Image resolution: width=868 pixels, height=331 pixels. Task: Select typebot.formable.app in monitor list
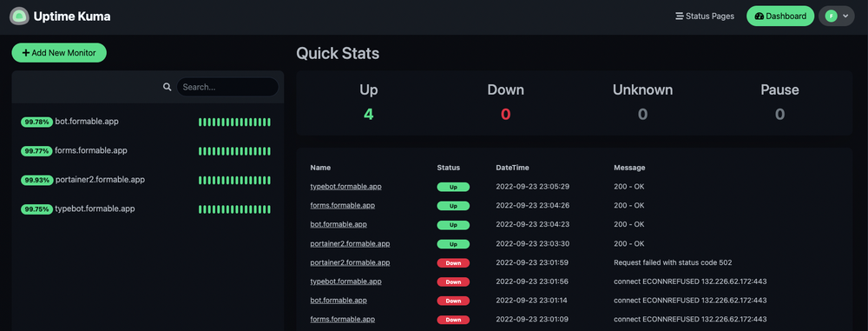pyautogui.click(x=148, y=209)
